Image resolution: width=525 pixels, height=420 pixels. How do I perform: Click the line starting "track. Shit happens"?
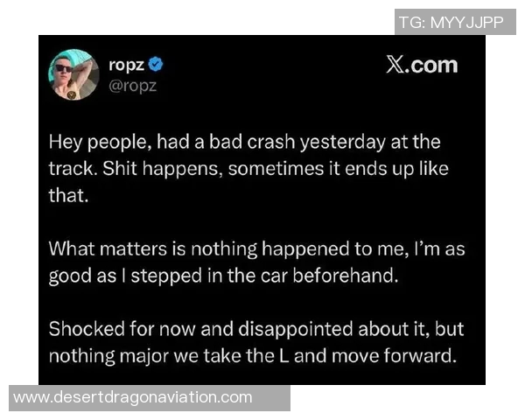(248, 167)
